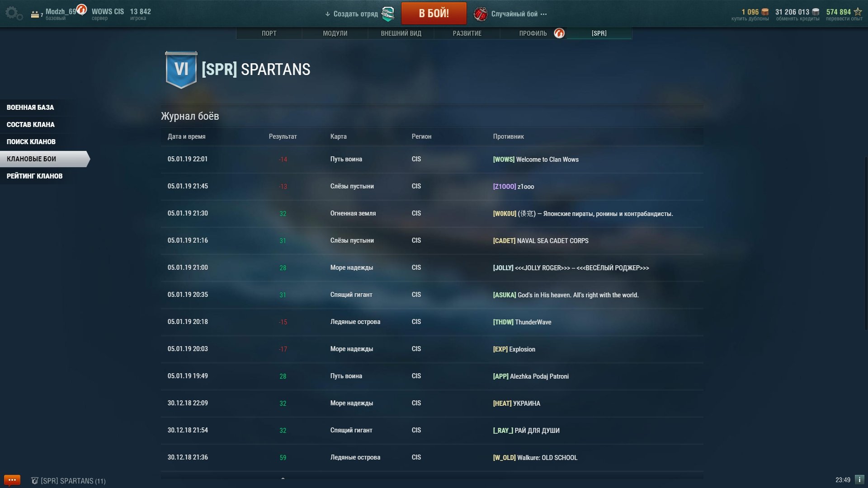Click the 23:49 clock
Screen dimensions: 868x488
point(843,480)
